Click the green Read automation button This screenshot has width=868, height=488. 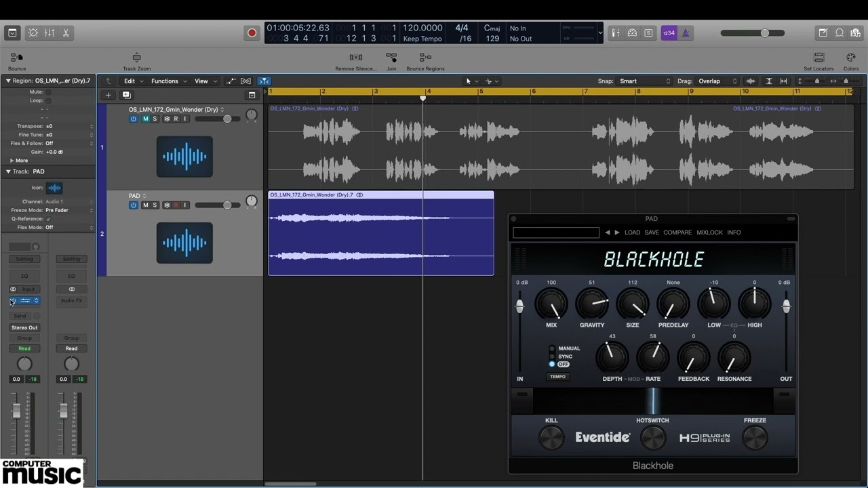[24, 348]
